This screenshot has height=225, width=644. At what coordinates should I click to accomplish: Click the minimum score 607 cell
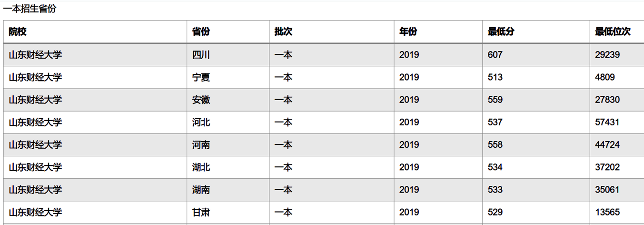click(x=536, y=55)
